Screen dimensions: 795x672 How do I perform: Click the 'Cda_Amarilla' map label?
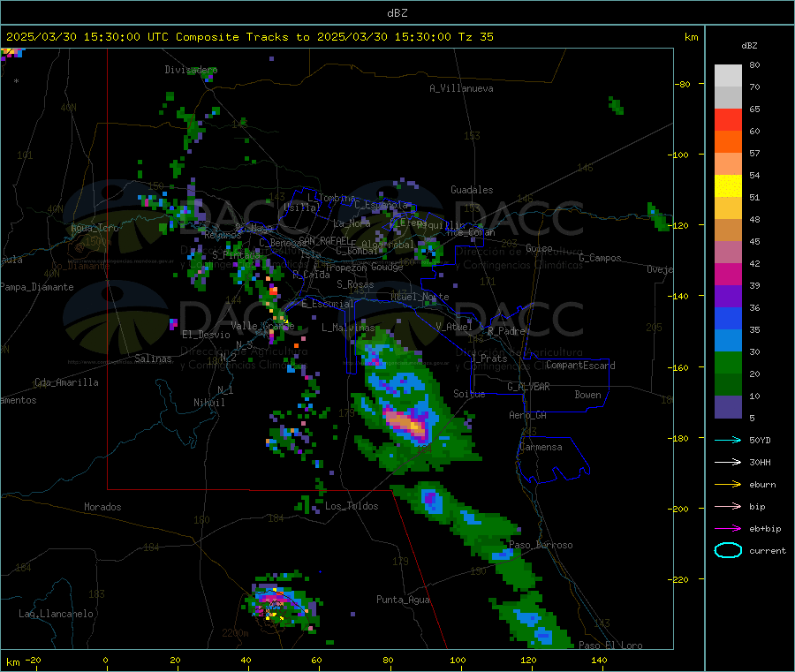pyautogui.click(x=66, y=382)
